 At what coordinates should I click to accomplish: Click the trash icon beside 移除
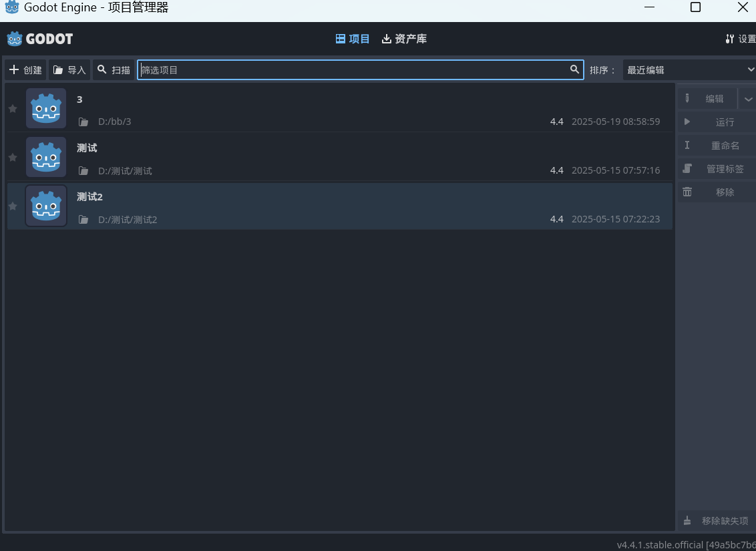(687, 192)
